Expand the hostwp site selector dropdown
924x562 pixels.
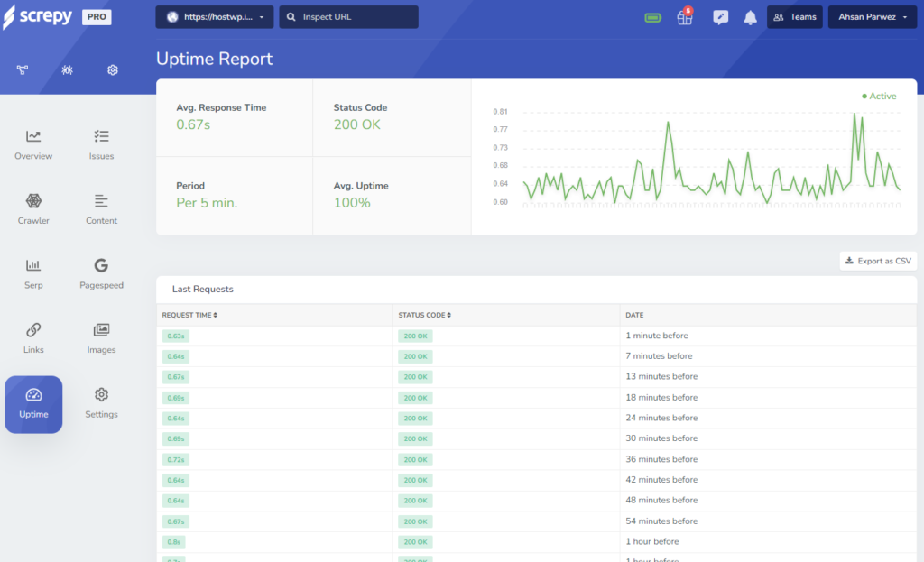(x=215, y=17)
